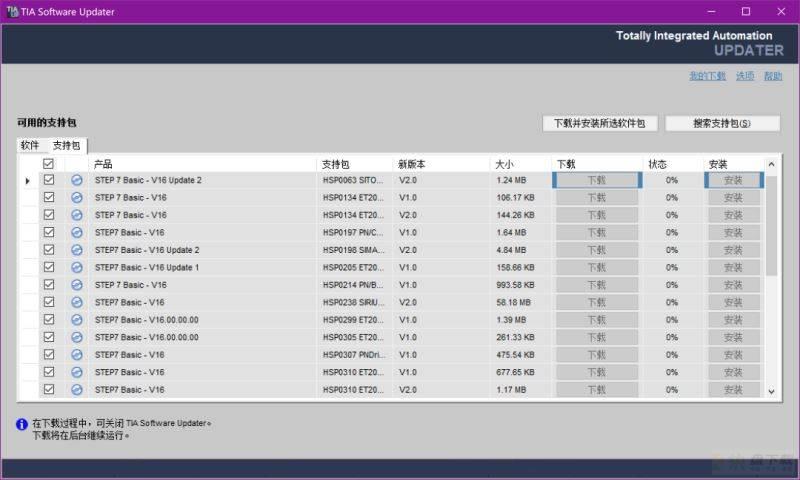This screenshot has height=480, width=800.
Task: Click update icon for HSP0198 SIMA row
Action: (x=77, y=250)
